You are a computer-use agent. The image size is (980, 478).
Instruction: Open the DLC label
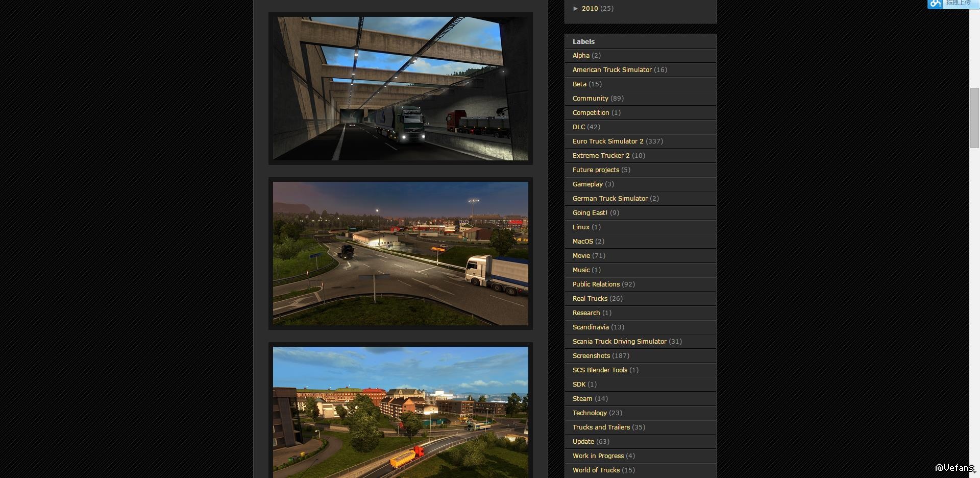[579, 127]
